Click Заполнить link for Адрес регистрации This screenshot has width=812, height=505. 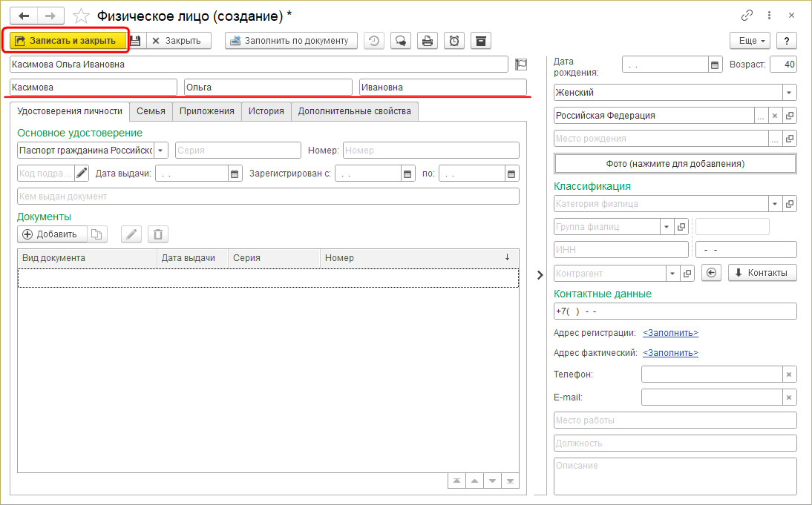[x=670, y=333]
